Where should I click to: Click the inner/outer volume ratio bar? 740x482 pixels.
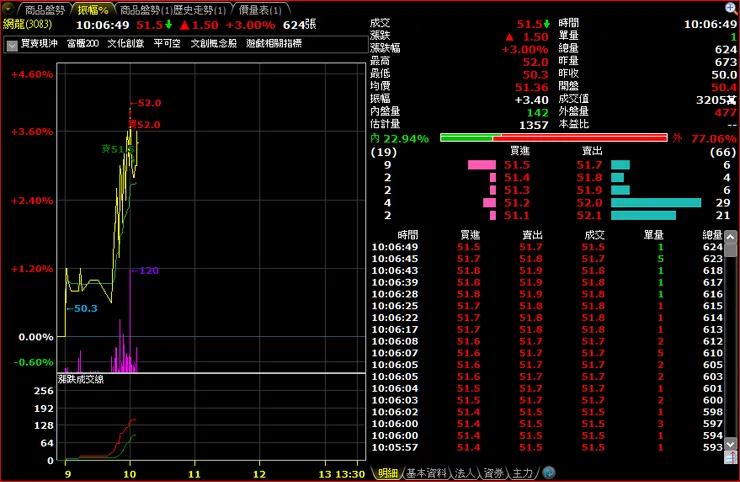coord(554,138)
